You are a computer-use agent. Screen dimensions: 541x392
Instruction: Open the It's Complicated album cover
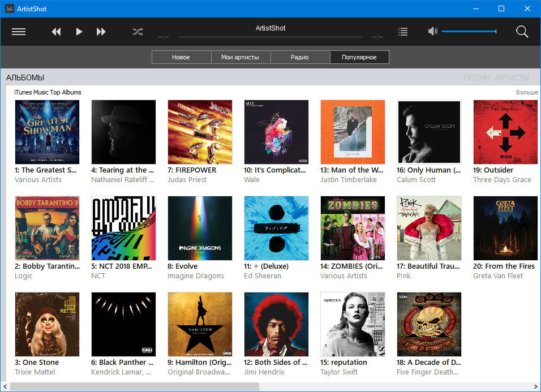[x=276, y=132]
